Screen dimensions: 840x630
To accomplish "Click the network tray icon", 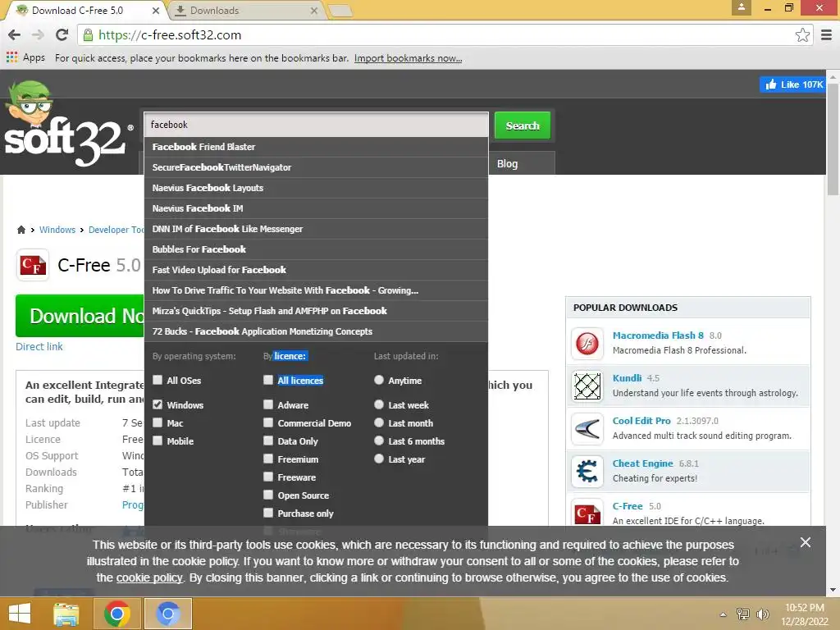I will pos(743,614).
